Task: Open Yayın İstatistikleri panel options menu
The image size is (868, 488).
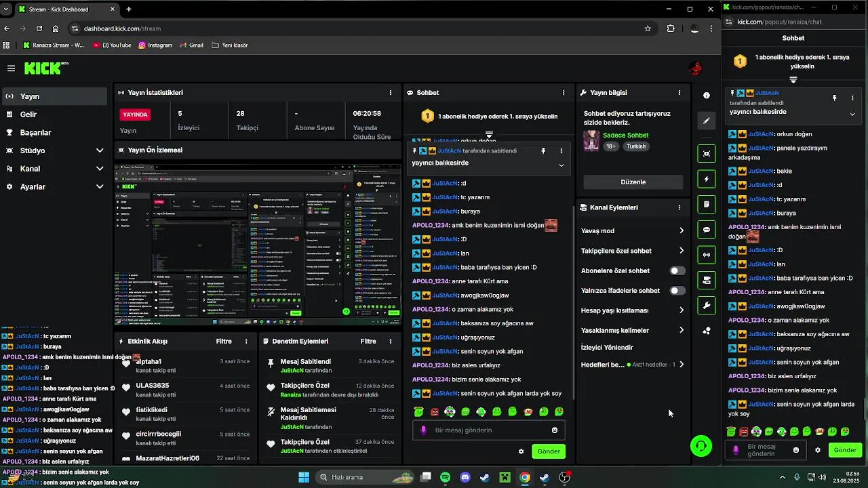Action: pos(390,92)
